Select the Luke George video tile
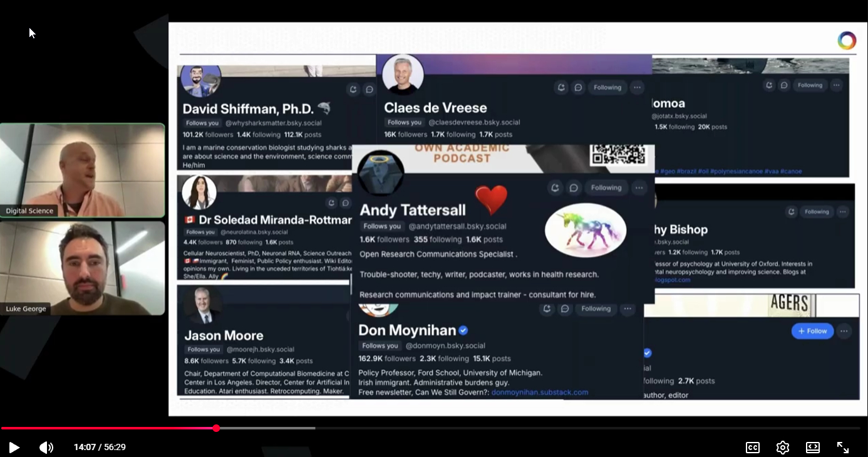The image size is (868, 457). click(x=83, y=268)
